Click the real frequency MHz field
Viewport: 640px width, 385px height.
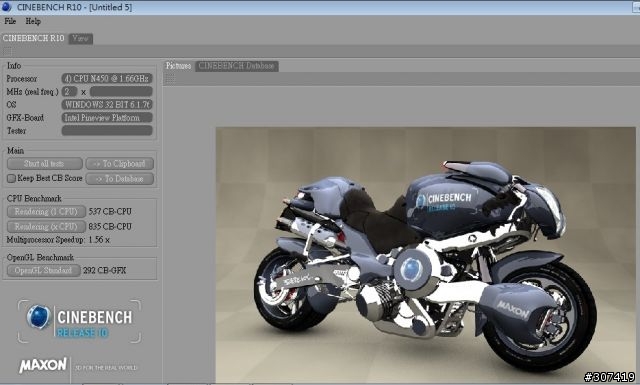point(121,91)
